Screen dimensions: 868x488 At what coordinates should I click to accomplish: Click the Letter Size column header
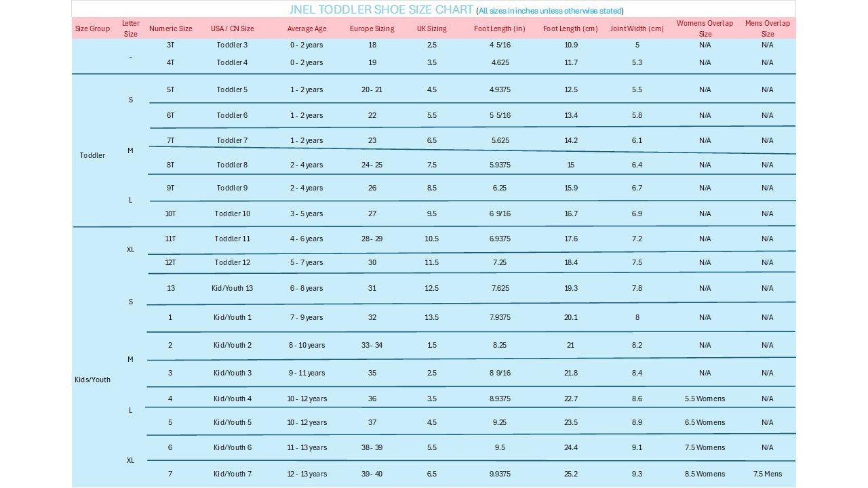pos(131,28)
